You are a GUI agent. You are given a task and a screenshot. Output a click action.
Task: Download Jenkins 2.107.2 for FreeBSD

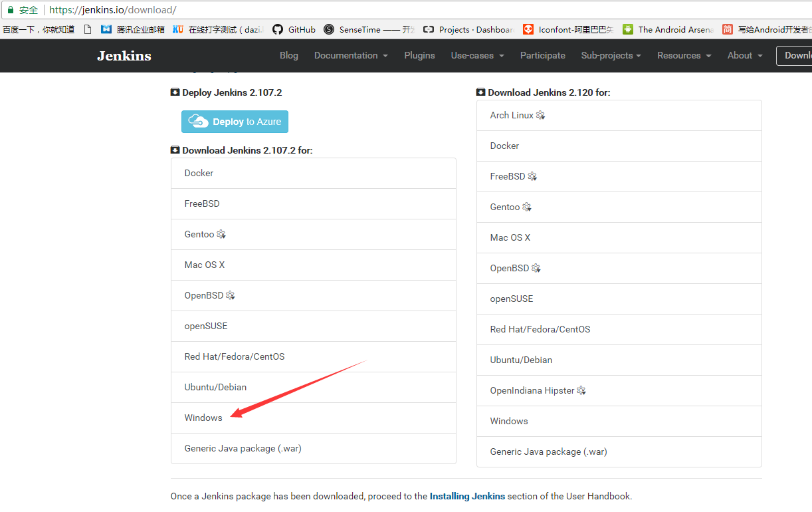click(314, 203)
